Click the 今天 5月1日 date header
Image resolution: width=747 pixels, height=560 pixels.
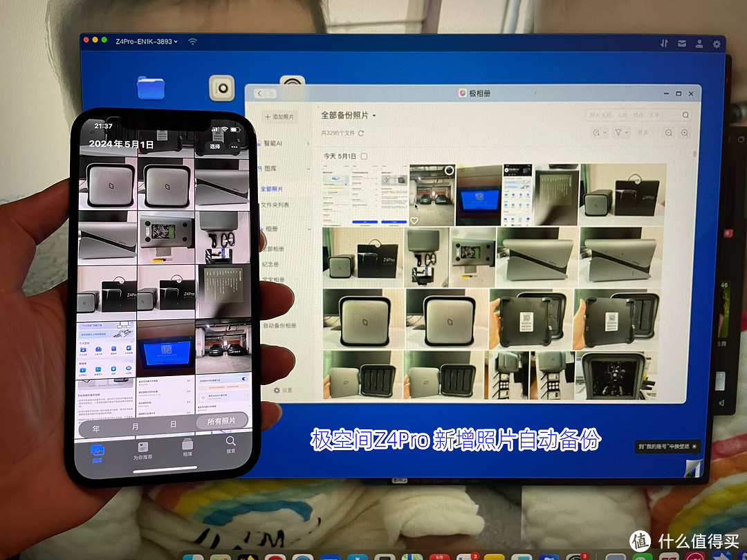pyautogui.click(x=340, y=156)
